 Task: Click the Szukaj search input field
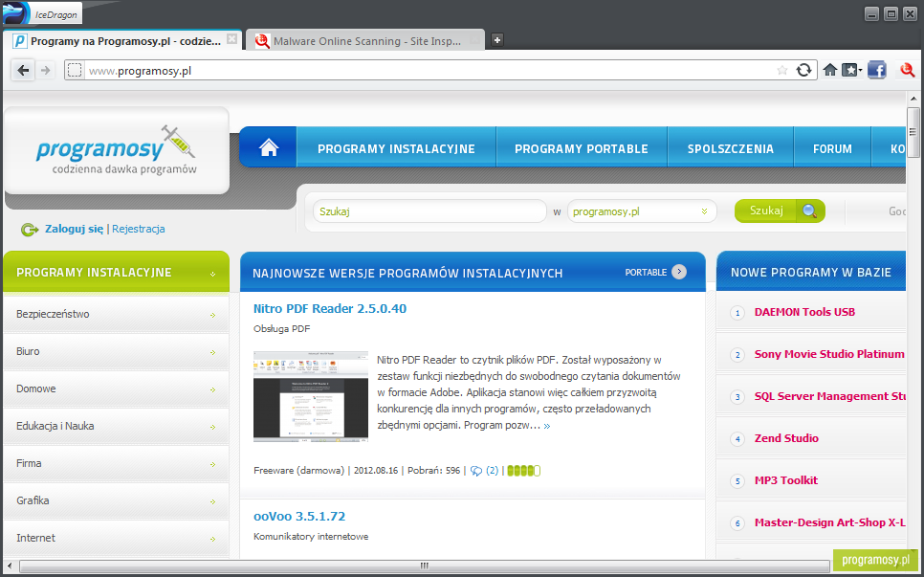coord(429,211)
